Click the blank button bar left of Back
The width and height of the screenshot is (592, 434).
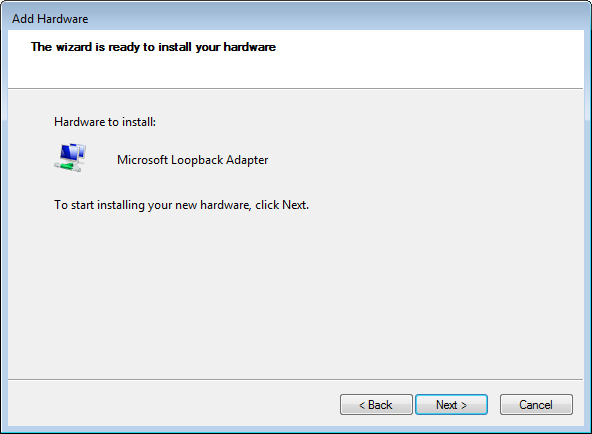click(x=174, y=405)
